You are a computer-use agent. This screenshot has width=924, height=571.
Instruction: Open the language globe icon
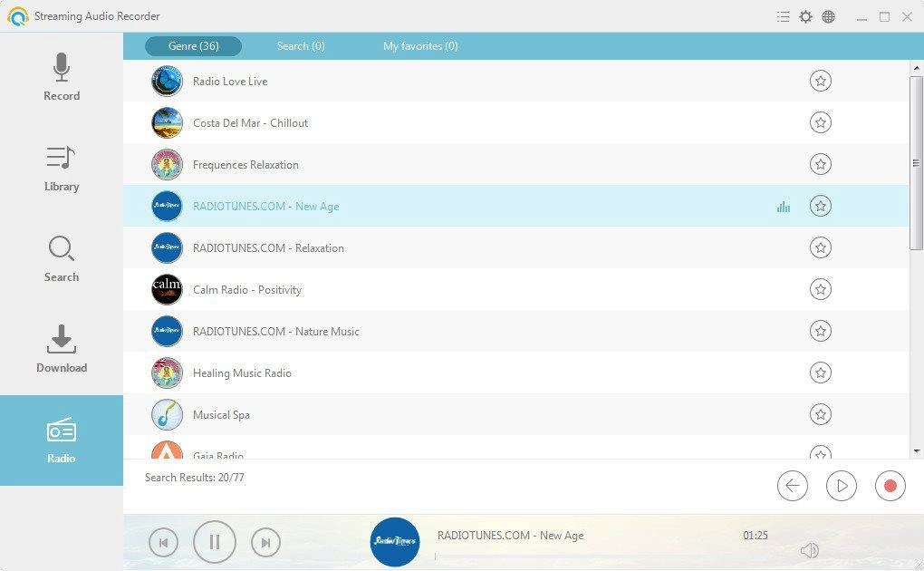(x=829, y=16)
